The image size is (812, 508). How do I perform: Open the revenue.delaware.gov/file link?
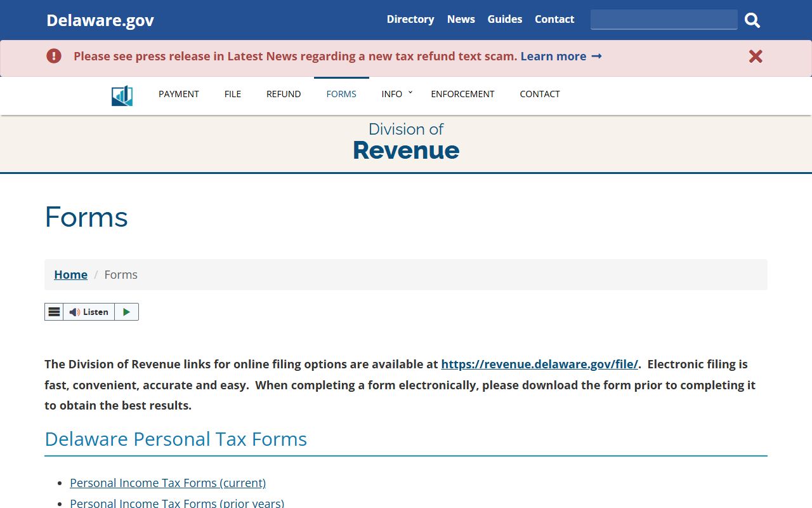540,364
